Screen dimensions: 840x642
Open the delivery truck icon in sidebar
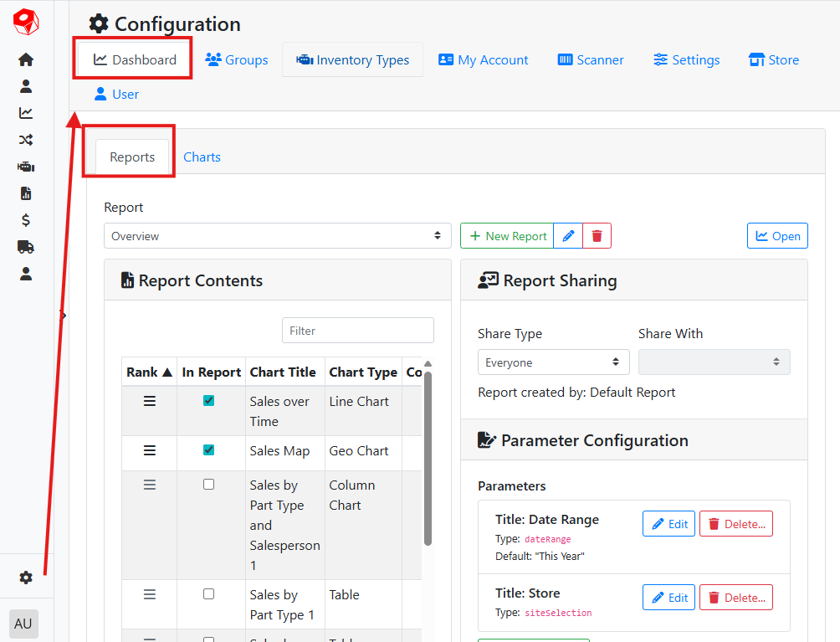pyautogui.click(x=26, y=247)
